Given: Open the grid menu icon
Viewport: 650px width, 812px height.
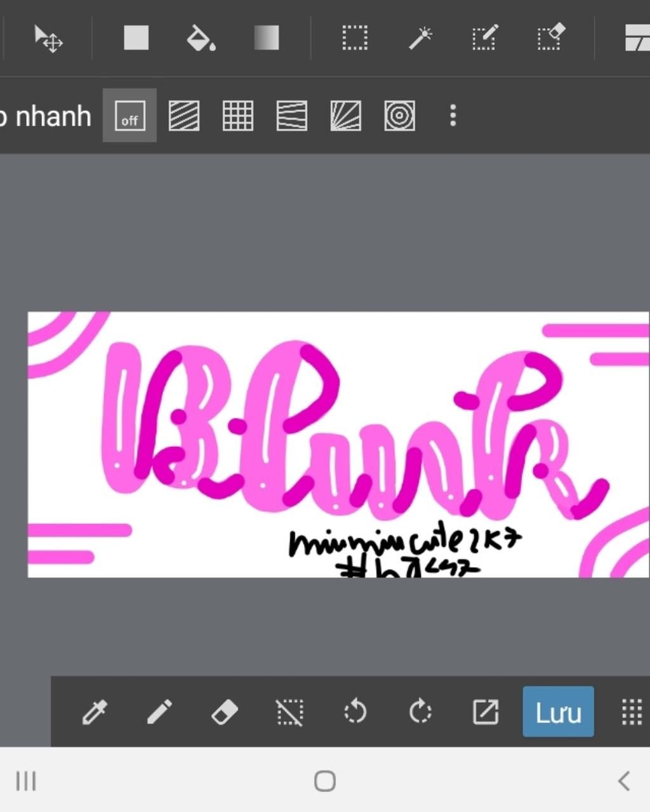Looking at the screenshot, I should pyautogui.click(x=632, y=712).
